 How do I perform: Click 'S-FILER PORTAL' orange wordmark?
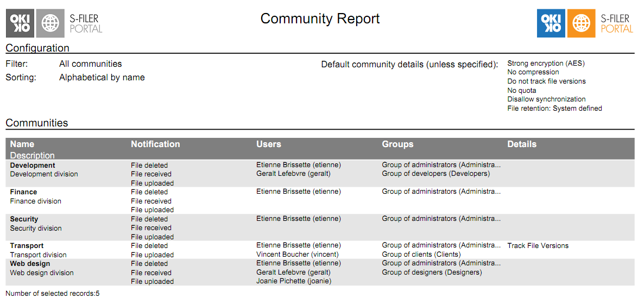[x=617, y=23]
